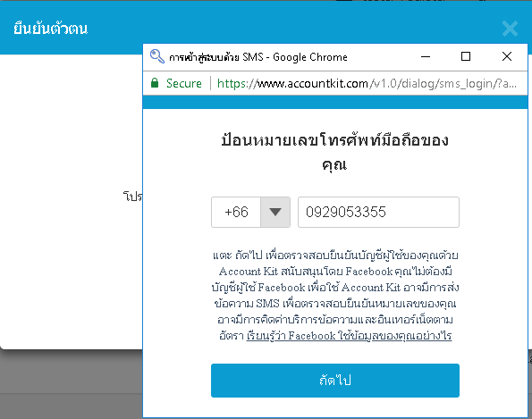The width and height of the screenshot is (532, 419).
Task: Click the ถัดไป (Next) button
Action: [335, 381]
